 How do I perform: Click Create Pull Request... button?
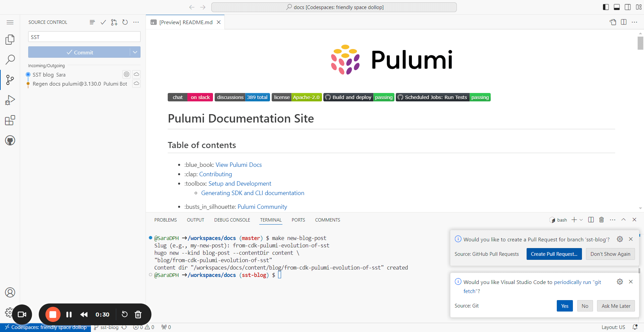[x=554, y=254]
